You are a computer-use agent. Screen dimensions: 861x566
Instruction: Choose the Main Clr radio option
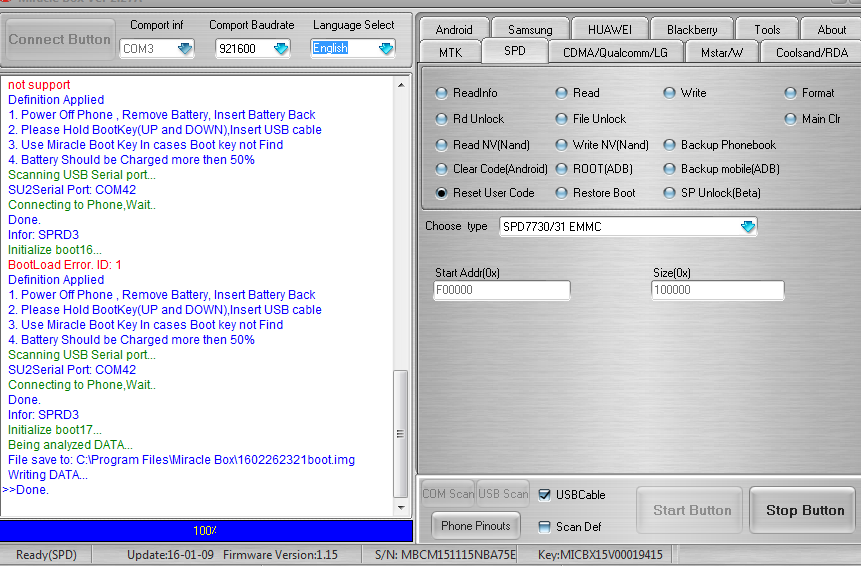point(790,119)
